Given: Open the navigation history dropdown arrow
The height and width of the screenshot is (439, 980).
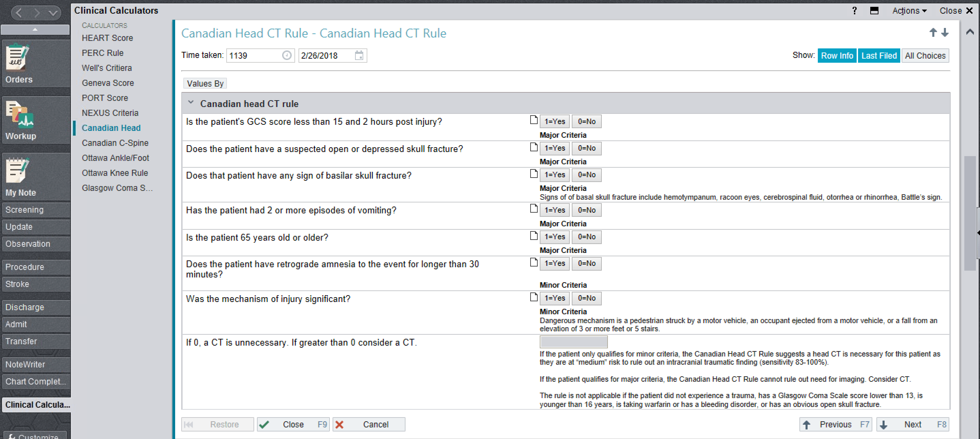Looking at the screenshot, I should (x=53, y=13).
